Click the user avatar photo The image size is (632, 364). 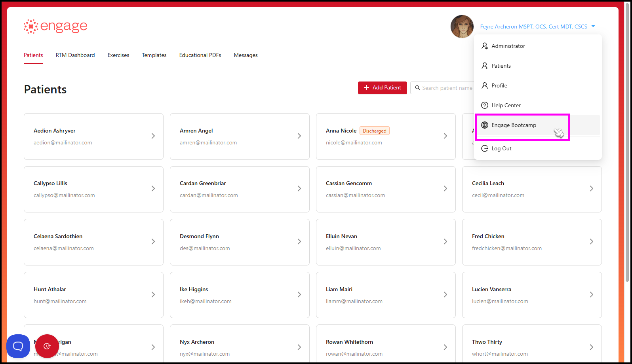[x=462, y=27]
